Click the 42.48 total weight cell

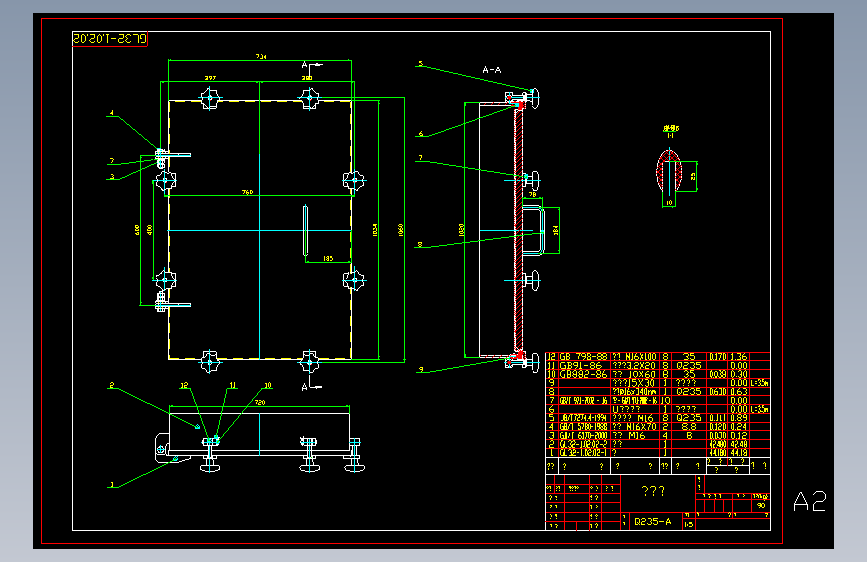pos(739,444)
